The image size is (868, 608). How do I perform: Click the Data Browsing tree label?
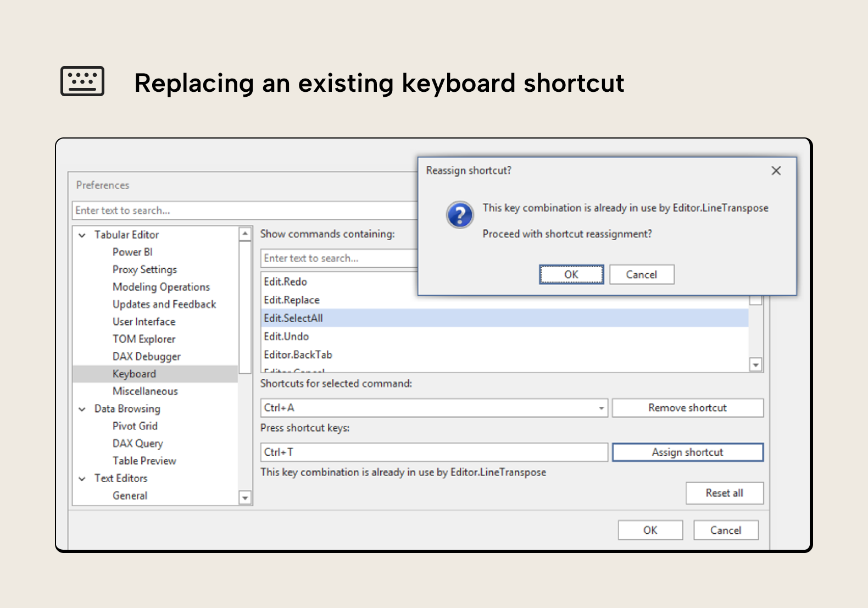[127, 408]
